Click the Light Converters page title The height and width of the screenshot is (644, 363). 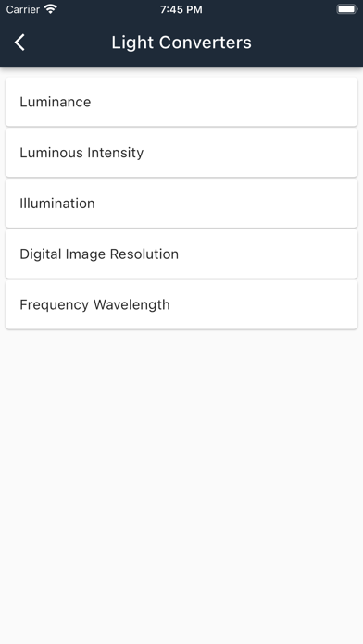tap(181, 43)
